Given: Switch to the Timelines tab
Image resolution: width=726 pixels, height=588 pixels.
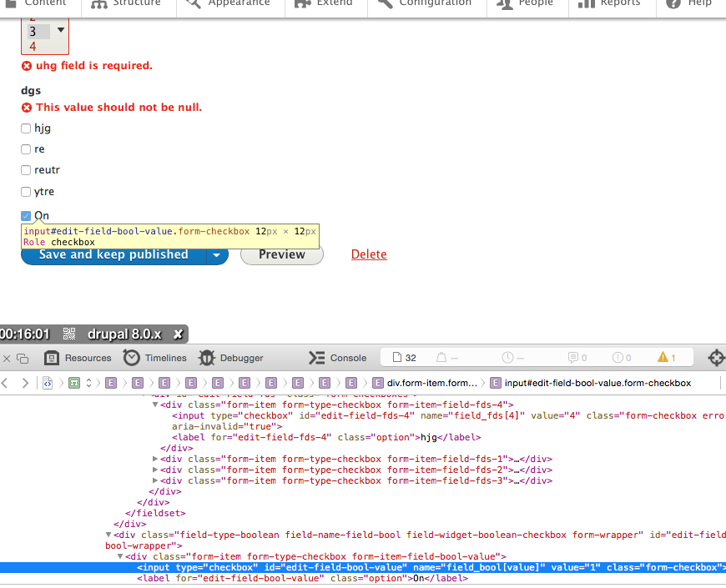Looking at the screenshot, I should tap(155, 357).
